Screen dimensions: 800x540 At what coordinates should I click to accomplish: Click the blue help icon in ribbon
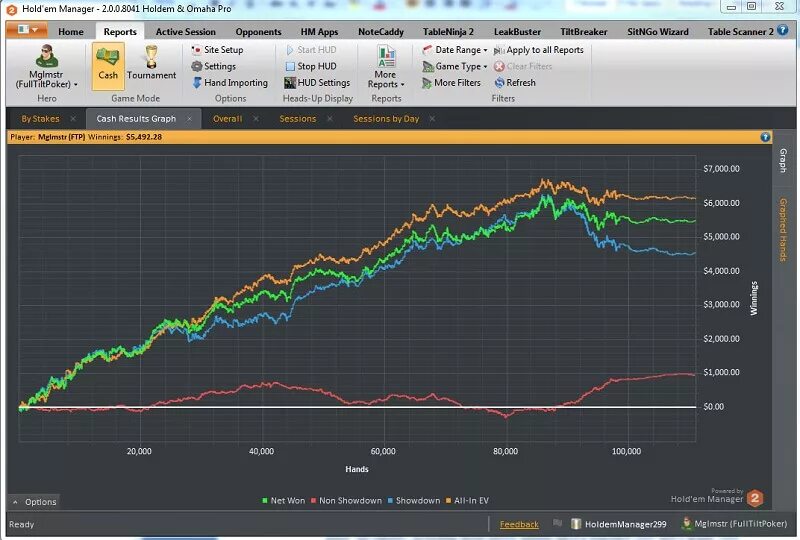[783, 31]
